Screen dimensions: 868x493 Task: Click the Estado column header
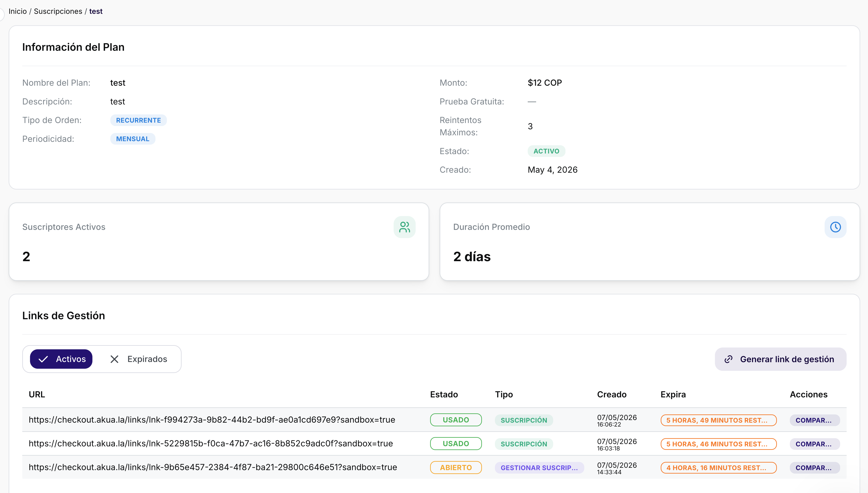[444, 395]
